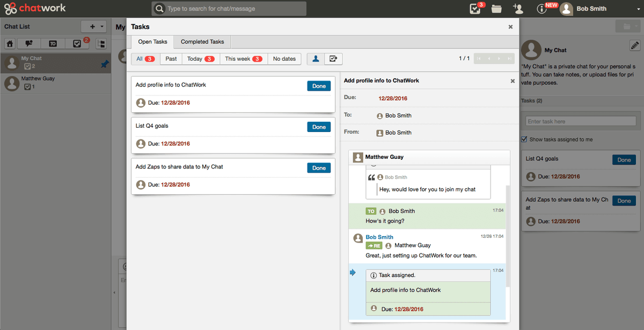Click My Chat avatar in right panel

point(532,50)
